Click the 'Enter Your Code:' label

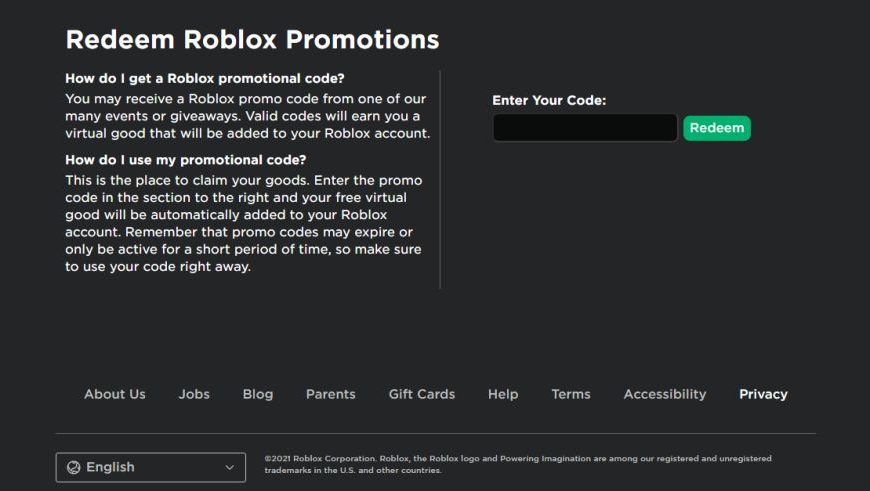tap(549, 100)
